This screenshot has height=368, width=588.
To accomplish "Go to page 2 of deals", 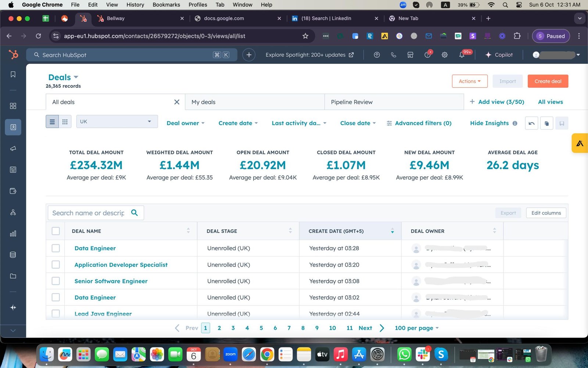I will [219, 328].
